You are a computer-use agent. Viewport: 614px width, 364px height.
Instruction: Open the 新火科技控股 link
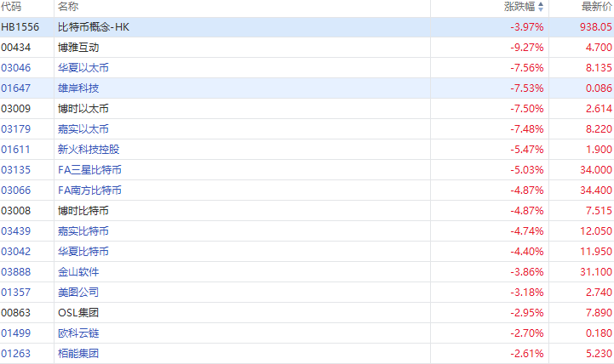click(89, 149)
